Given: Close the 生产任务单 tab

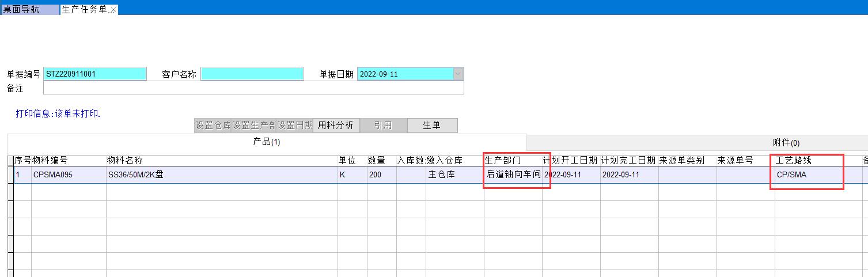Looking at the screenshot, I should coord(113,10).
